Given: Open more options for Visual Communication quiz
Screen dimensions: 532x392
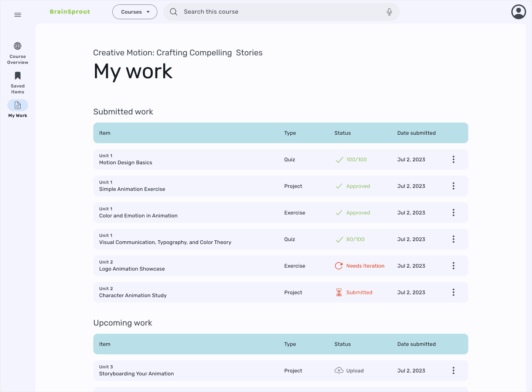Looking at the screenshot, I should (x=453, y=239).
